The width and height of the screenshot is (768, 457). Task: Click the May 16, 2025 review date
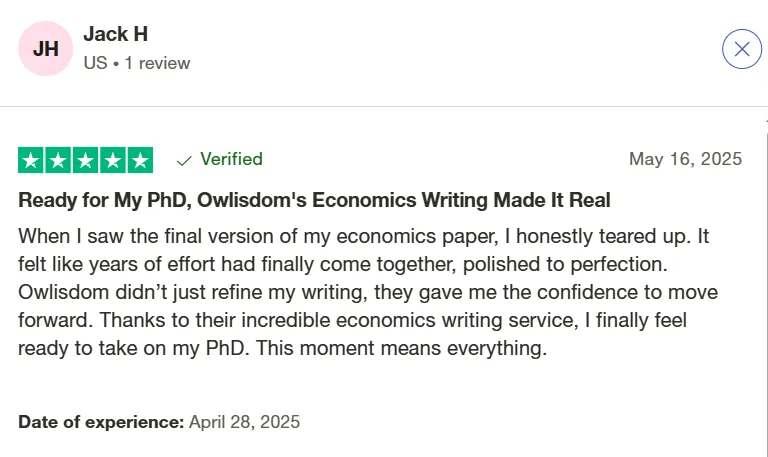click(685, 159)
